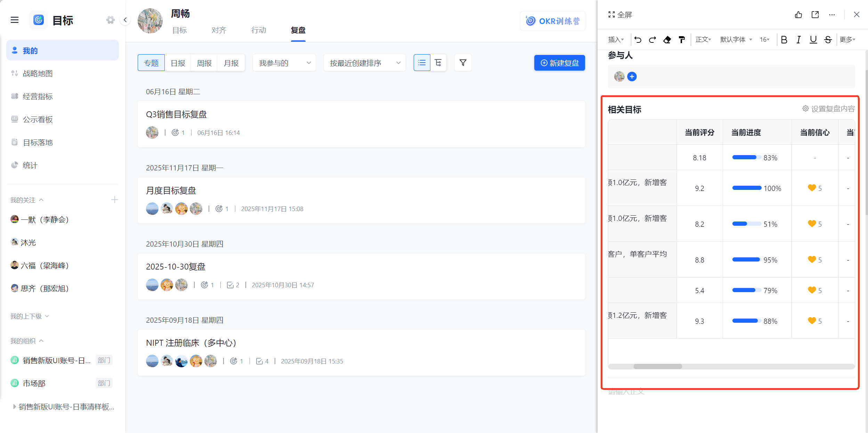This screenshot has height=433, width=868.
Task: Switch to the 对齐 tab
Action: coord(219,30)
